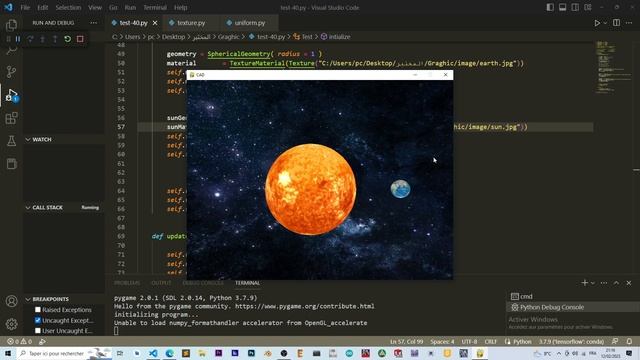
Task: Restart the debug session (green arrow)
Action: (x=67, y=39)
